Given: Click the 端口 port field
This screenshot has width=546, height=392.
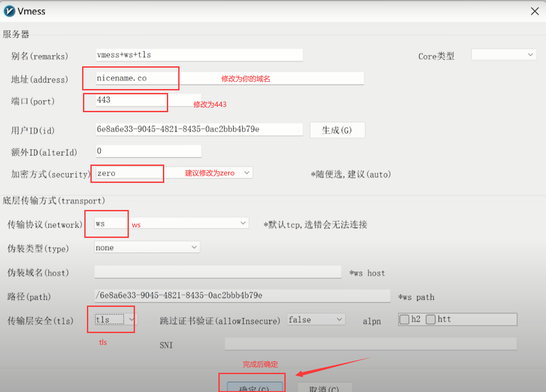Looking at the screenshot, I should (149, 100).
